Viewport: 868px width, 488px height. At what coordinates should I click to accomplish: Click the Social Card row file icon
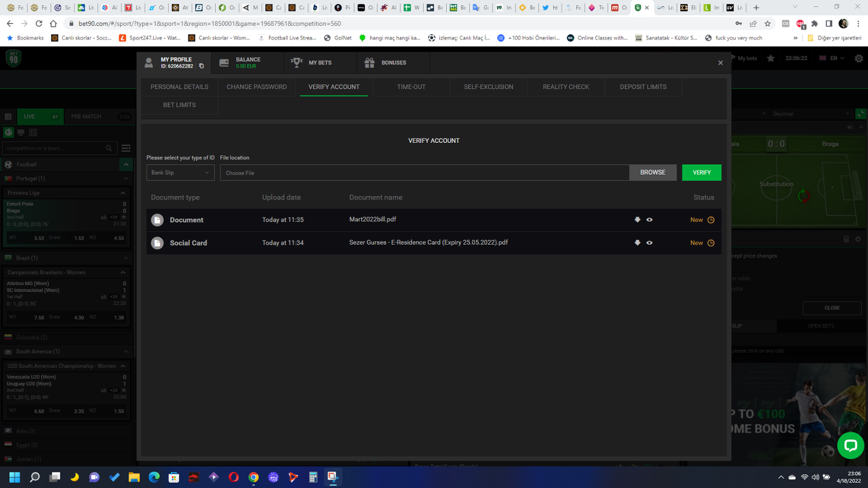(157, 243)
